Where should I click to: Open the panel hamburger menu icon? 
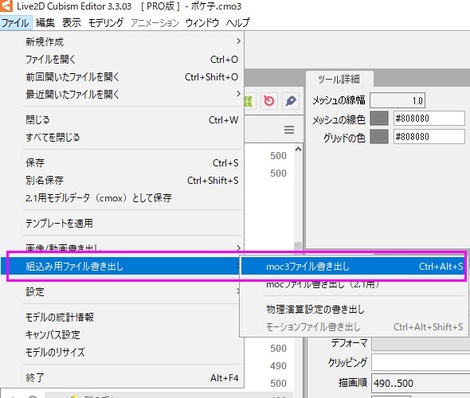289,130
